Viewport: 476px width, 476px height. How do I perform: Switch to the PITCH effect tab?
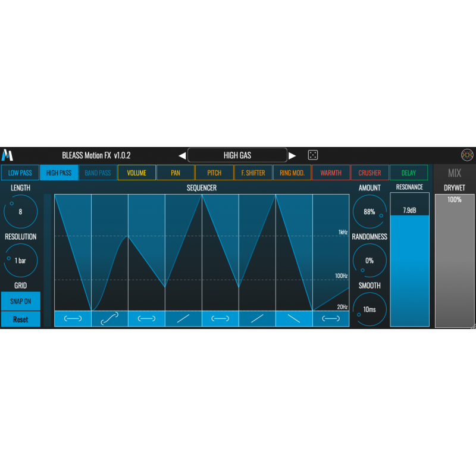[214, 173]
